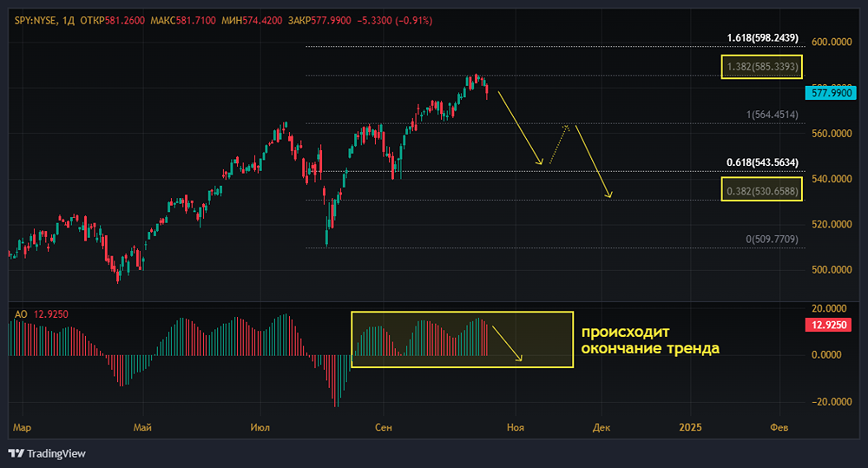Click the Ноя date on time axis
The width and height of the screenshot is (868, 468).
tap(516, 427)
